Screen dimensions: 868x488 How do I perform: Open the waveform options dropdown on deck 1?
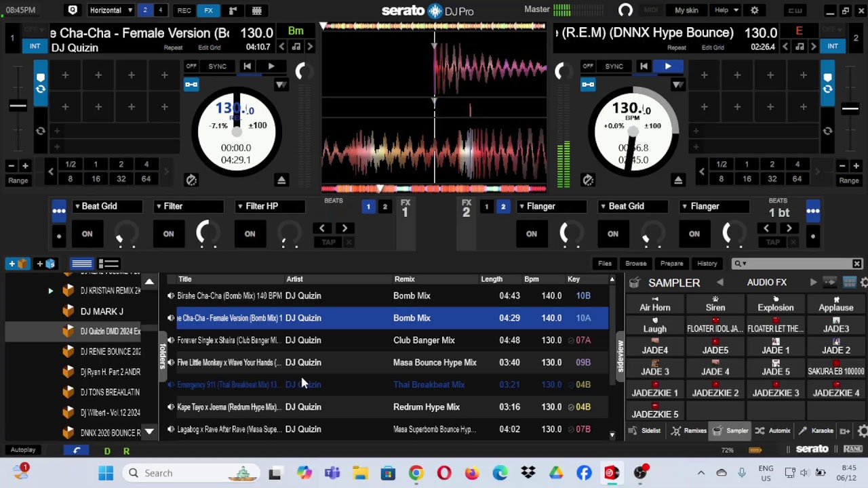(x=281, y=85)
